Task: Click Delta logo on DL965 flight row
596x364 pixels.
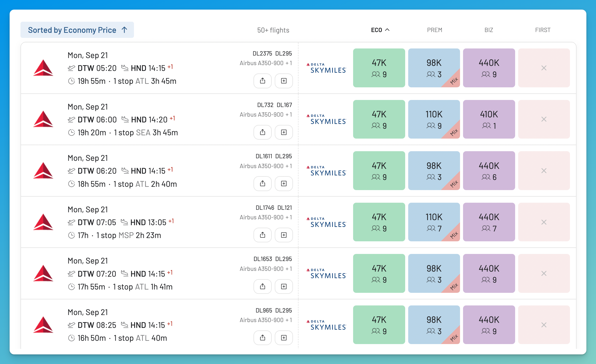Action: tap(43, 325)
